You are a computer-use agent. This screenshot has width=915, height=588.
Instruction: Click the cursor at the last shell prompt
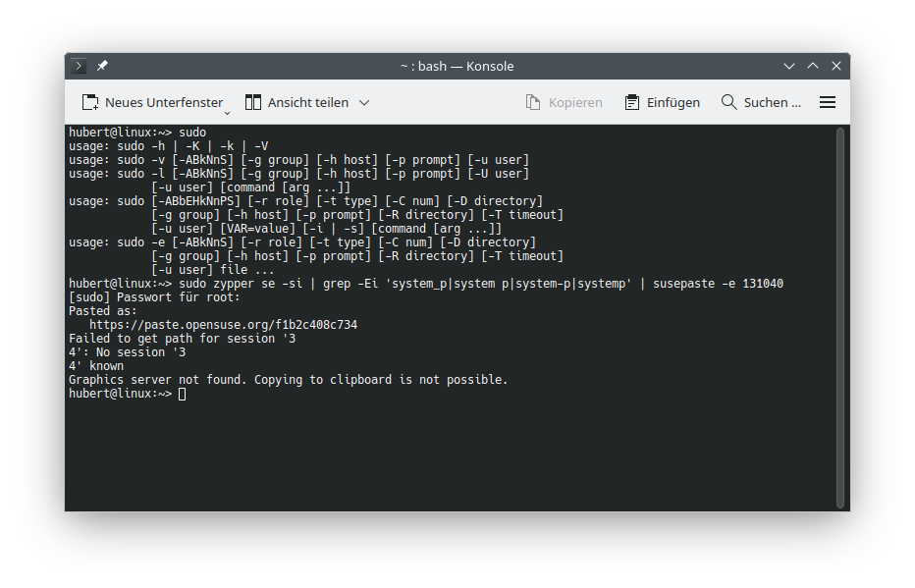pos(182,393)
